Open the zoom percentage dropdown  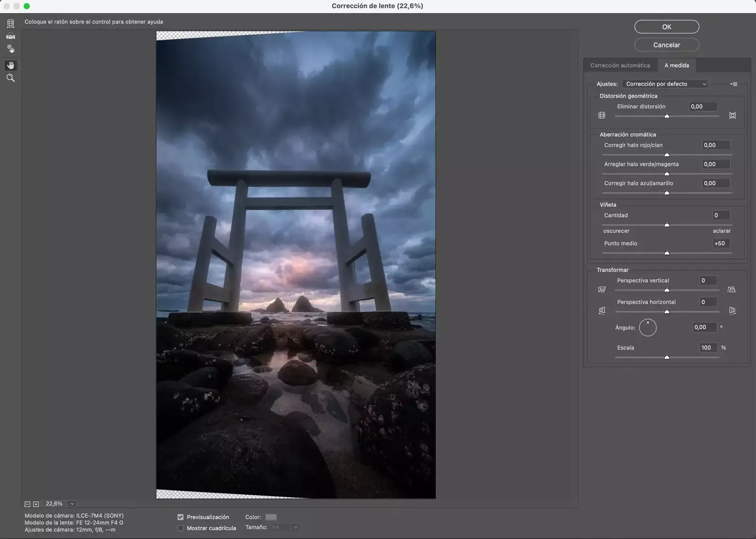(72, 504)
